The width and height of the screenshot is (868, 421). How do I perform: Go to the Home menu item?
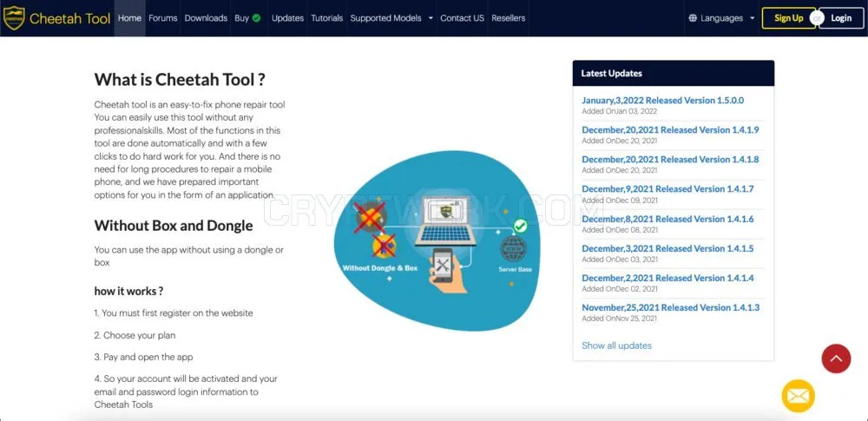point(129,17)
